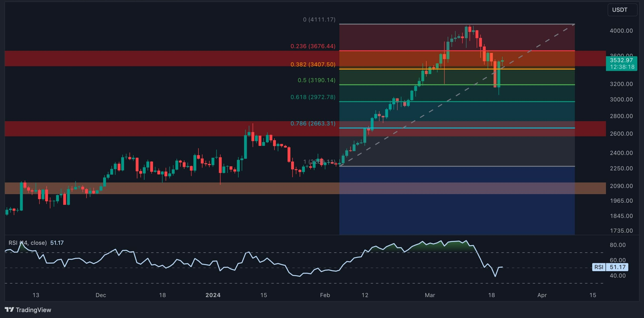Click the RSI 40.00 scale label
The height and width of the screenshot is (318, 644).
618,275
